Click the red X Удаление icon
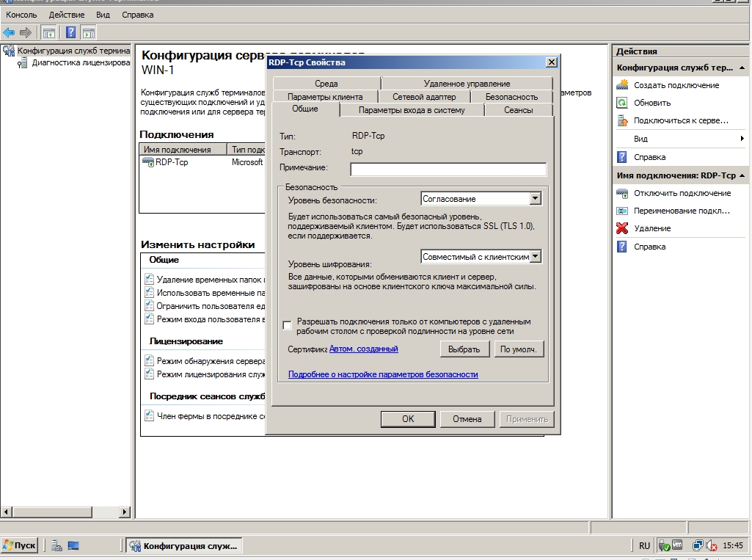 point(622,228)
